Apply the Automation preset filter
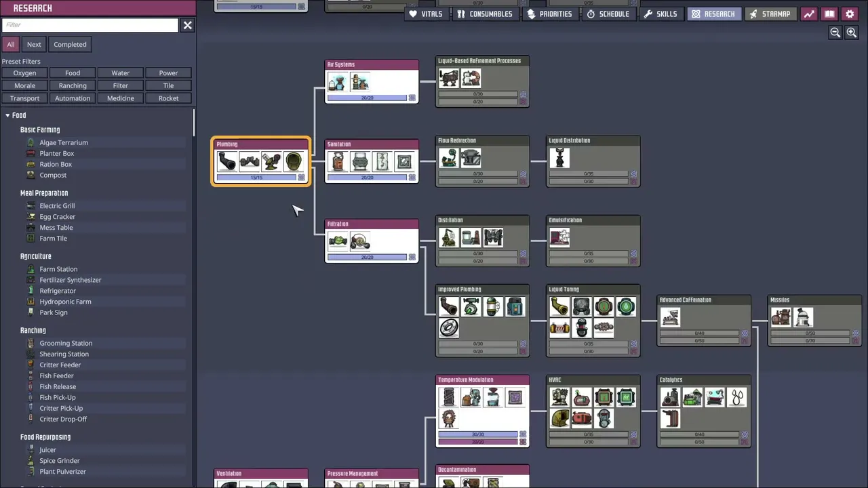Screen dimensions: 868x488 [x=73, y=98]
